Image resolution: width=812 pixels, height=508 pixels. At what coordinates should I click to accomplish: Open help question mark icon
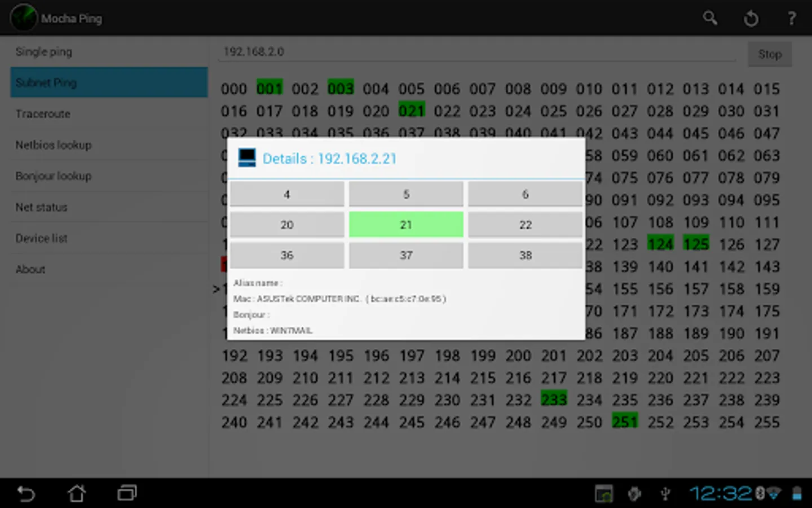pos(792,18)
